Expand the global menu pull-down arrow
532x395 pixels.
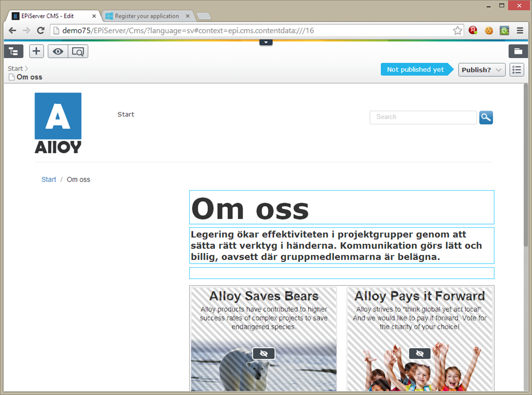point(266,42)
